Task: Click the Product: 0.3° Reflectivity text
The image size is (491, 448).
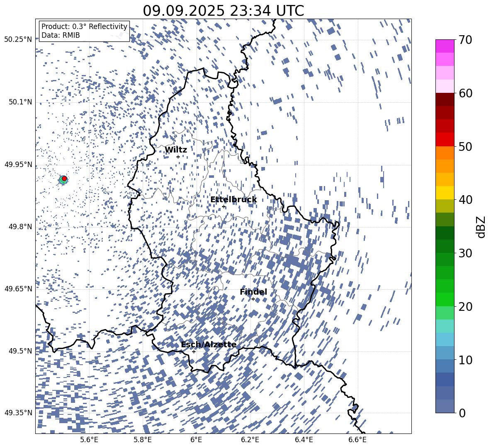Action: coord(84,26)
